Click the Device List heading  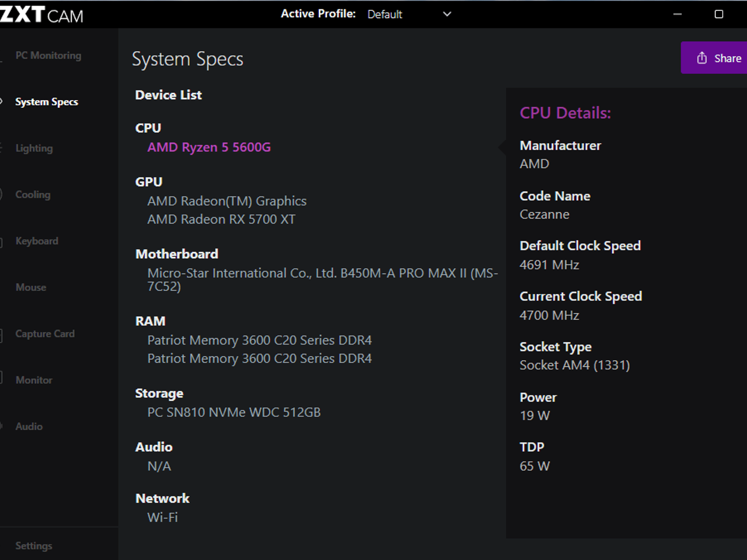[x=168, y=95]
